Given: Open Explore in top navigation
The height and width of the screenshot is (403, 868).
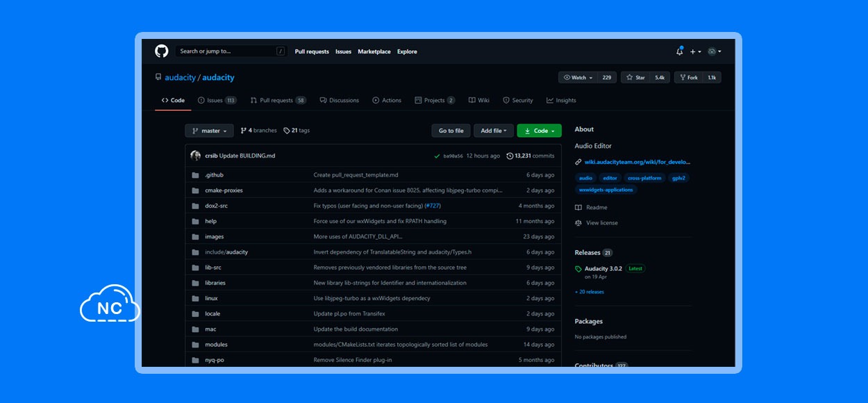Looking at the screenshot, I should coord(407,51).
